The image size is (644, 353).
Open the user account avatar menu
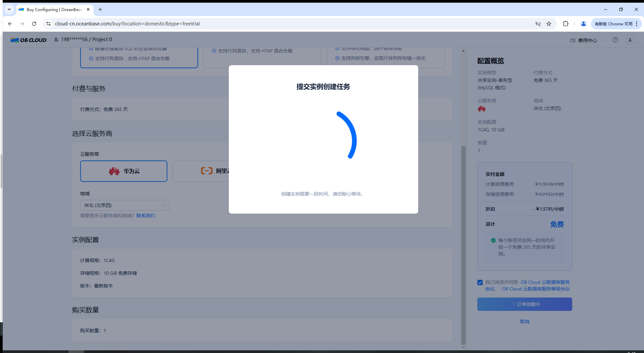(630, 40)
